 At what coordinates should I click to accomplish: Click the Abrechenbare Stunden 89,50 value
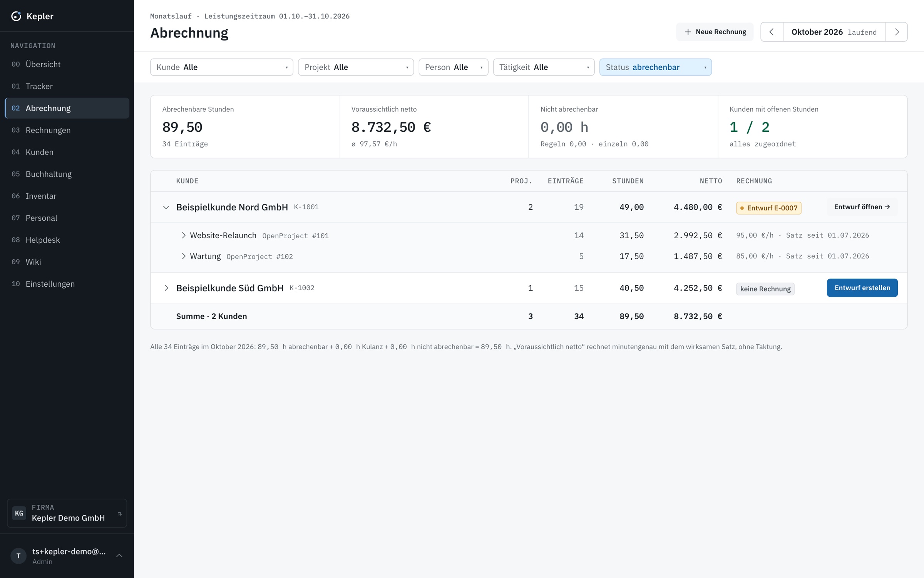coord(182,127)
